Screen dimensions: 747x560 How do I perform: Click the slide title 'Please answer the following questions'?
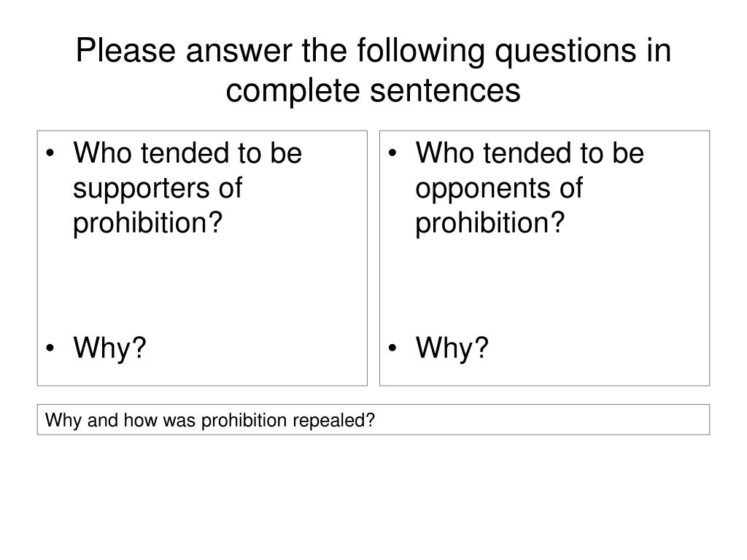pos(373,50)
